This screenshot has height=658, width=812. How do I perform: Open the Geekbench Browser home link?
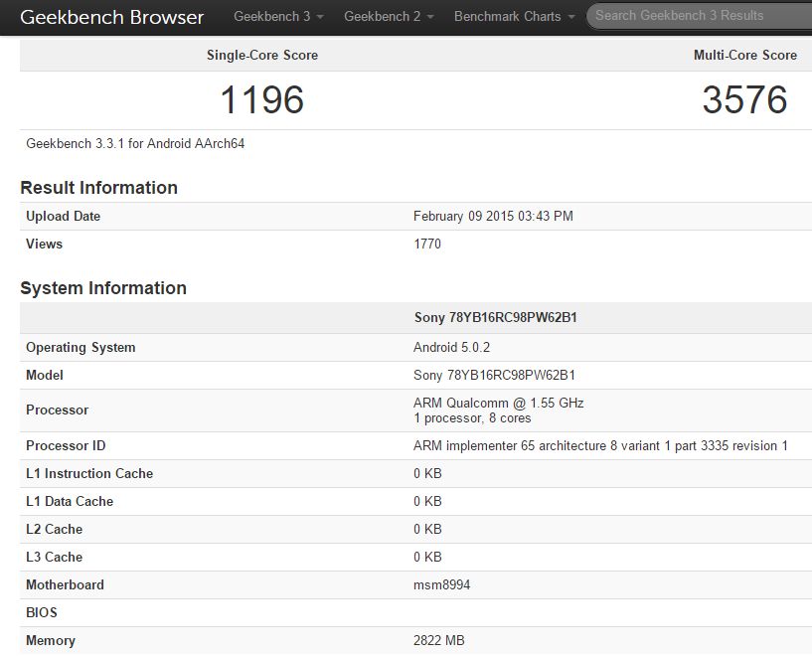pos(112,17)
